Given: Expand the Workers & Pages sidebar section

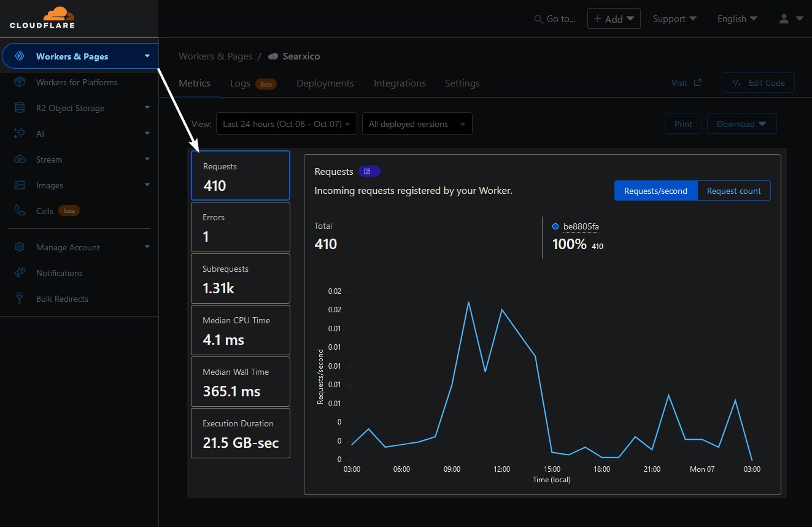Looking at the screenshot, I should [147, 56].
